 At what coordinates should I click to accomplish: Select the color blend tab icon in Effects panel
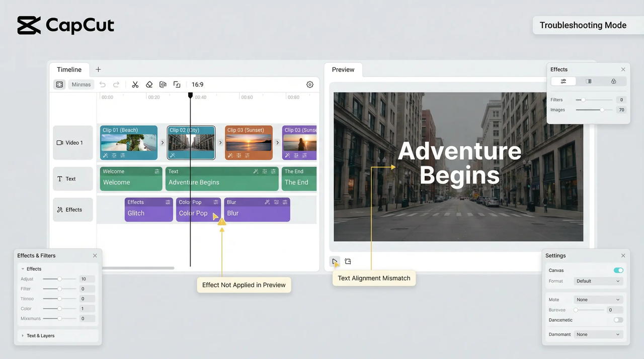point(613,81)
